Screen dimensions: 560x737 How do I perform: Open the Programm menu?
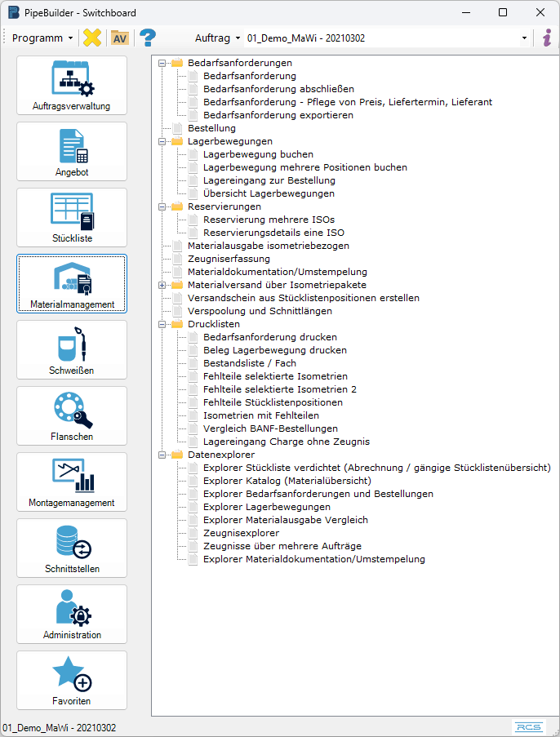click(42, 38)
